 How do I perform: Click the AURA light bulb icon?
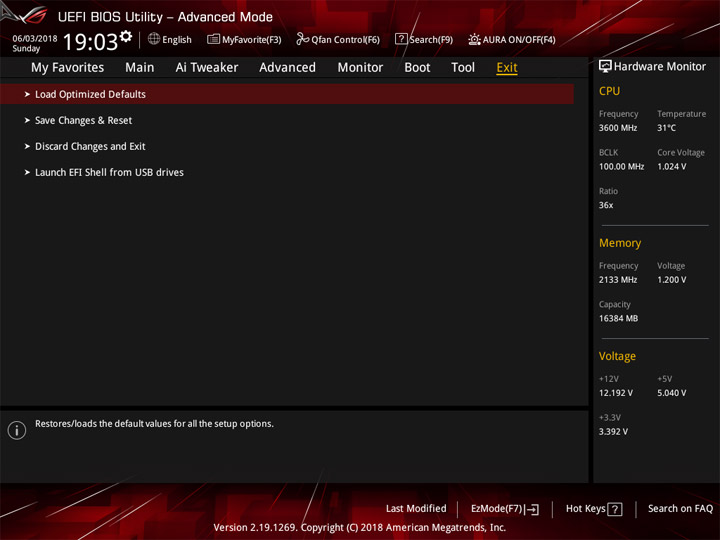(474, 39)
